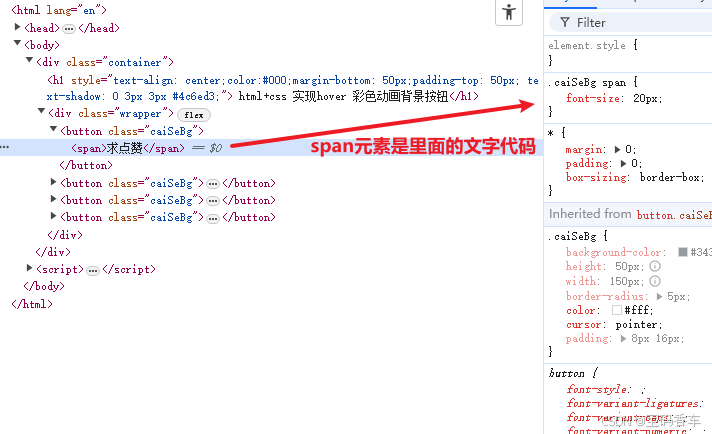
Task: Open the height property info icon
Action: pyautogui.click(x=655, y=266)
